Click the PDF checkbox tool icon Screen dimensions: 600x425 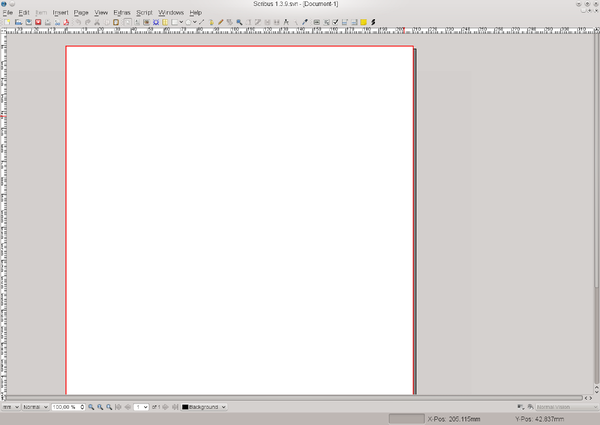point(335,21)
